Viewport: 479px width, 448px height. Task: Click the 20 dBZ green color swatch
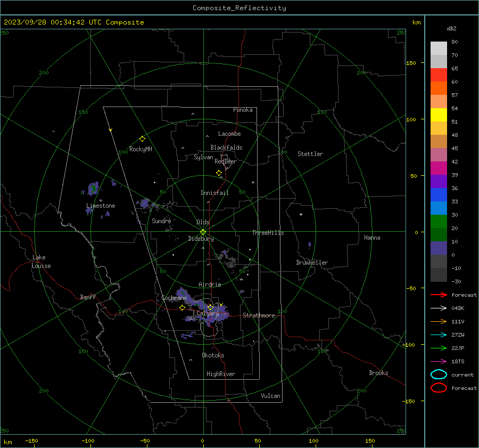[439, 222]
